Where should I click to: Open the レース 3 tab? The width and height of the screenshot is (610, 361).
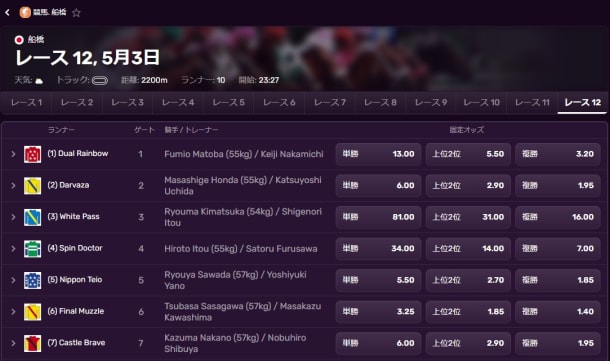128,103
